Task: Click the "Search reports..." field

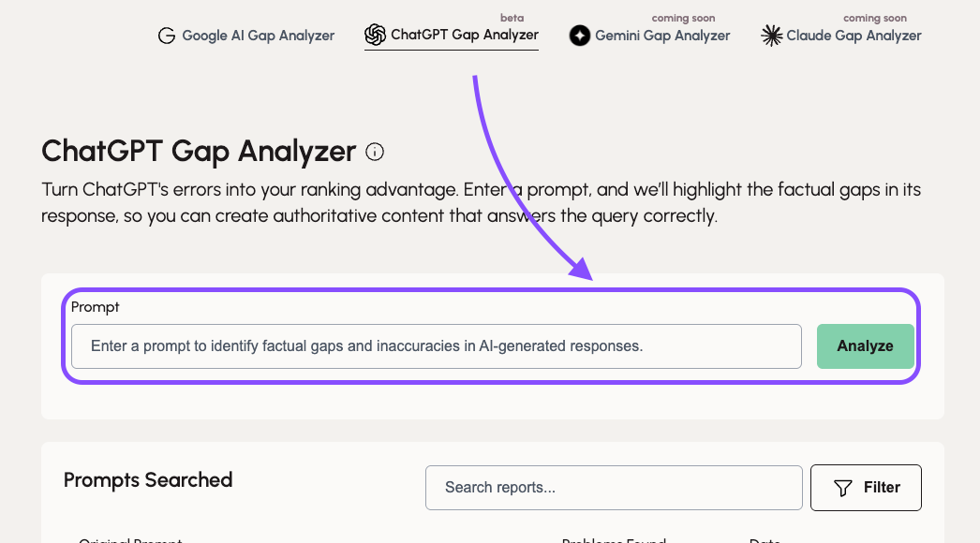Action: [x=614, y=487]
